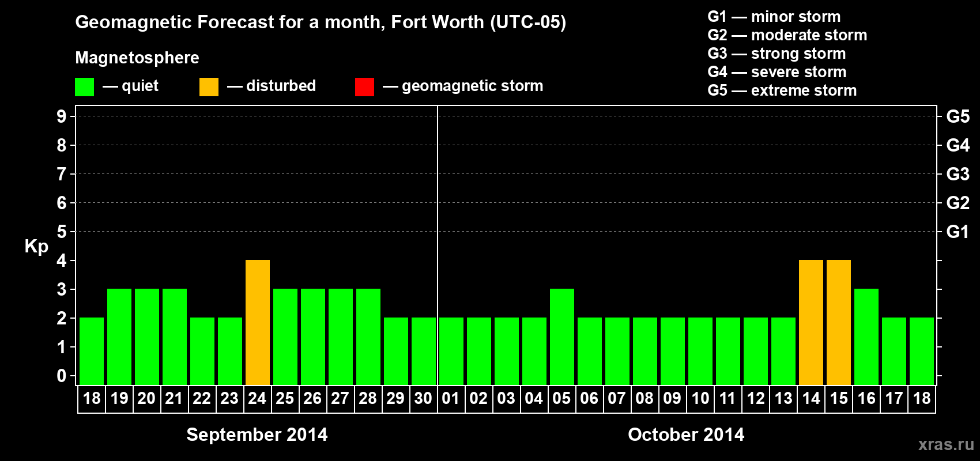
Task: Click the 'G3 — strong storm' legend line
Action: click(777, 54)
